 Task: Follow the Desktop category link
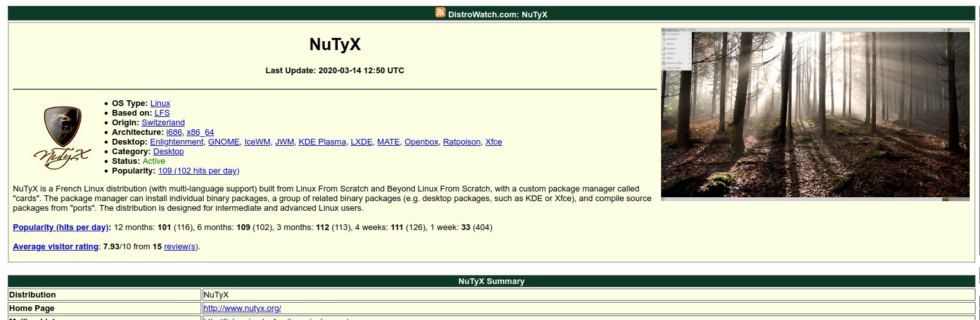tap(168, 152)
